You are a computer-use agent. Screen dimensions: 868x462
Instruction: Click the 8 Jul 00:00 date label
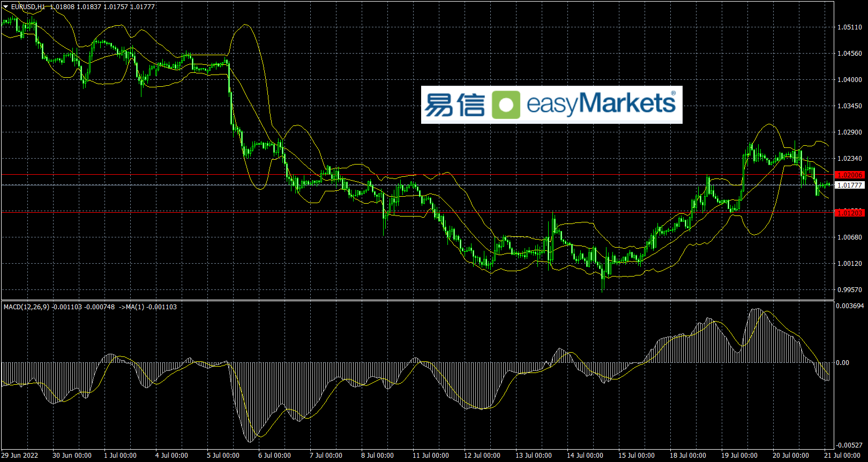pyautogui.click(x=377, y=456)
